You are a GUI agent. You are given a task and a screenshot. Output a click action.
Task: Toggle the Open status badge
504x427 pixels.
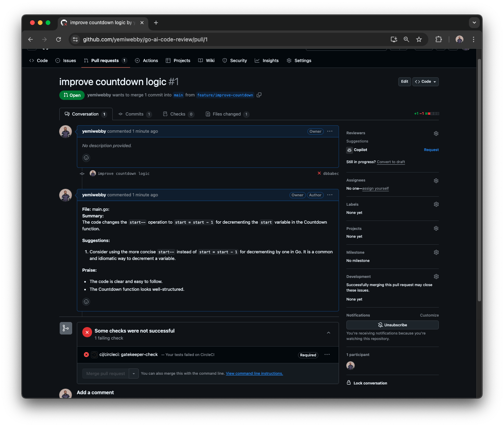(72, 95)
